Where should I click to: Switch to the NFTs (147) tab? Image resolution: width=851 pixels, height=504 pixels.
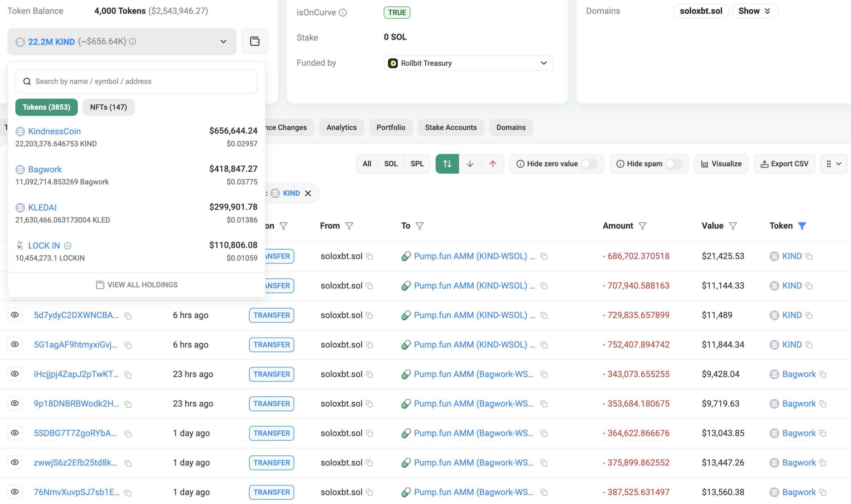108,107
